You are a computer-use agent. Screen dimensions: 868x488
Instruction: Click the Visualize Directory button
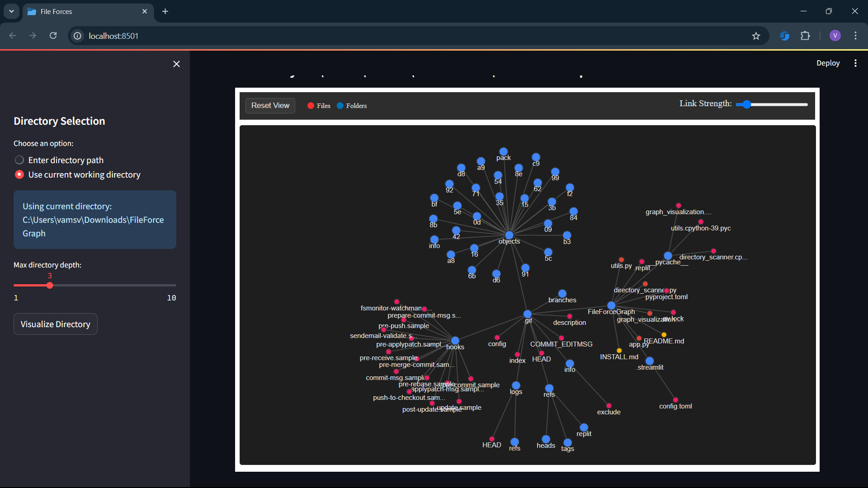coord(56,324)
